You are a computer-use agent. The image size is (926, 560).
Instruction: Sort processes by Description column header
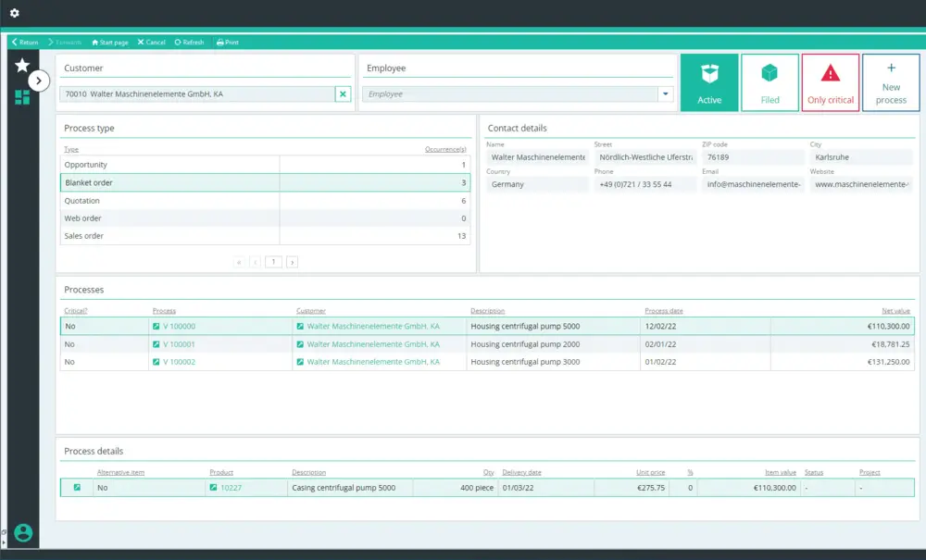click(x=487, y=311)
